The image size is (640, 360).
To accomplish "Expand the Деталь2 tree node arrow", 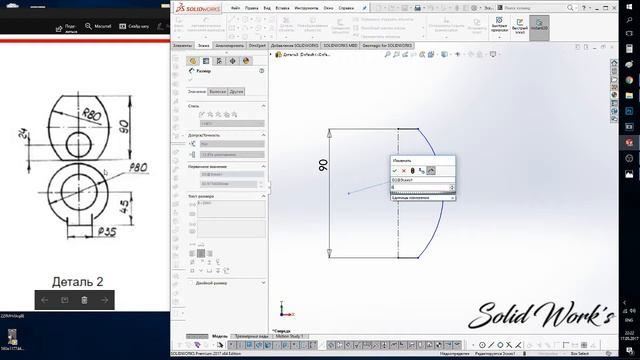I will click(271, 54).
